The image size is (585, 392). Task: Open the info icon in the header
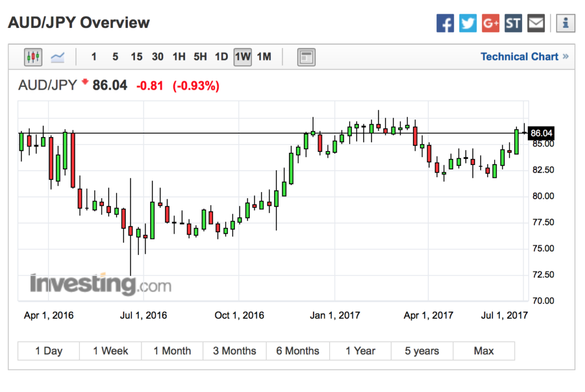coord(566,23)
